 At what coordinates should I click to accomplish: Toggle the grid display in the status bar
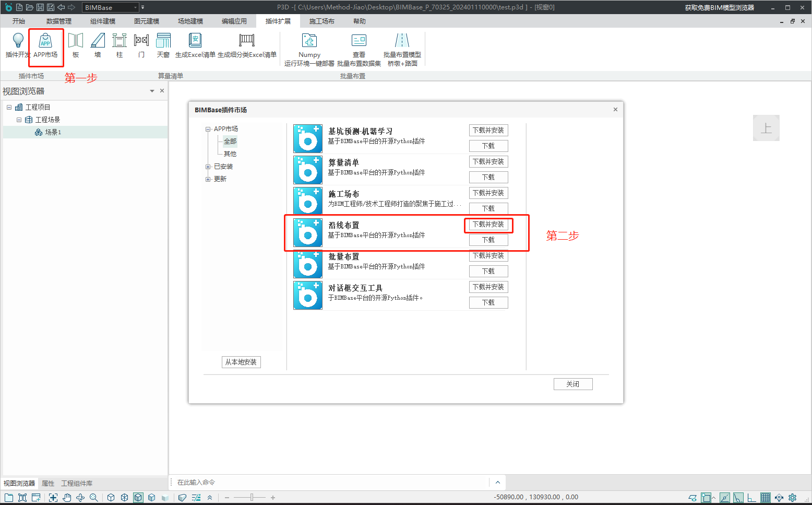pyautogui.click(x=765, y=498)
